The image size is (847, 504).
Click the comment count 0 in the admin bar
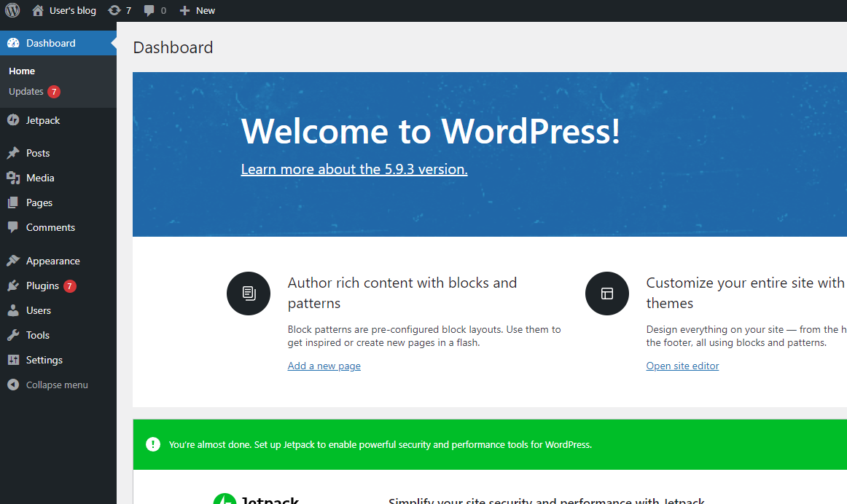click(163, 11)
